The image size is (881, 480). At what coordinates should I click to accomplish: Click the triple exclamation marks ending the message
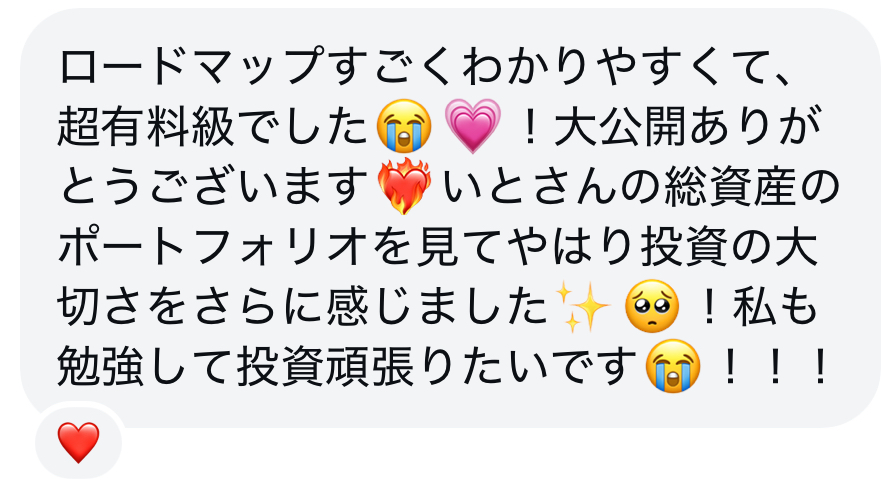click(x=775, y=367)
